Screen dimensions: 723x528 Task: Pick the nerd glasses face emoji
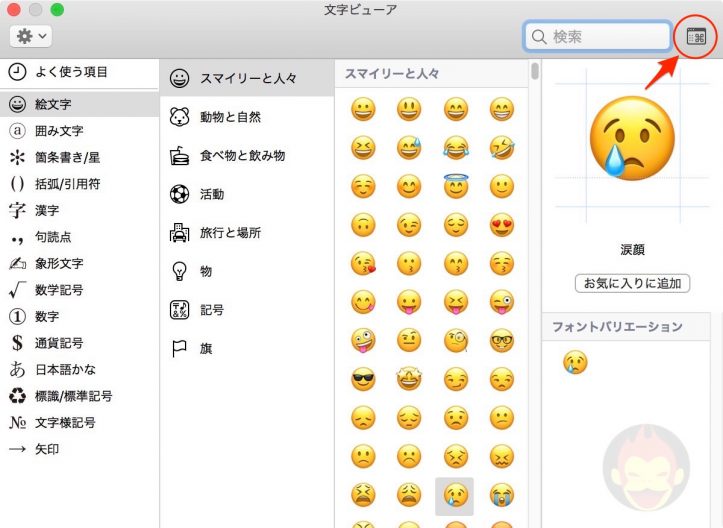pos(502,341)
